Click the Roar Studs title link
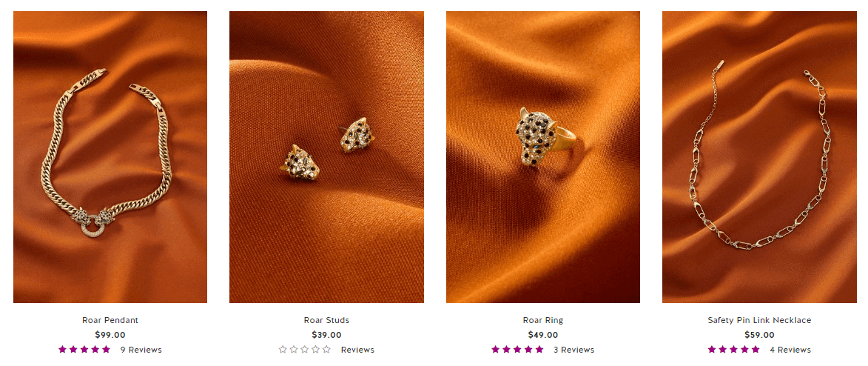 326,320
